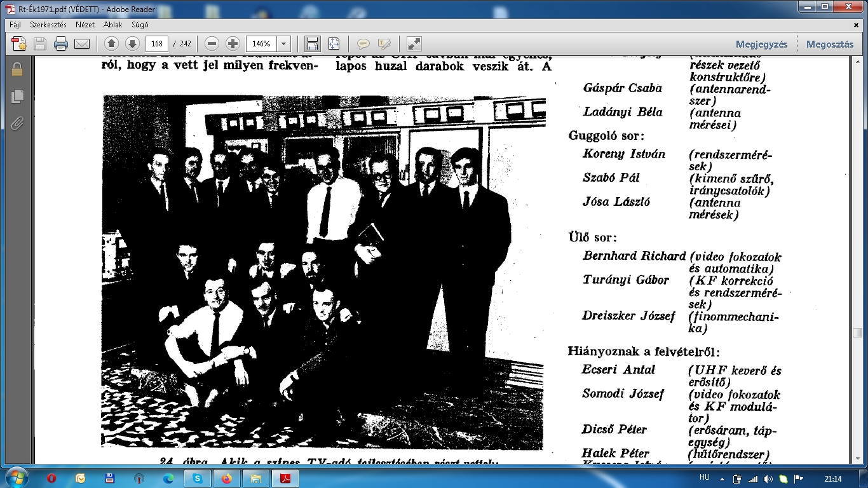Switch to Read Mode with the arrows icon

pos(414,44)
